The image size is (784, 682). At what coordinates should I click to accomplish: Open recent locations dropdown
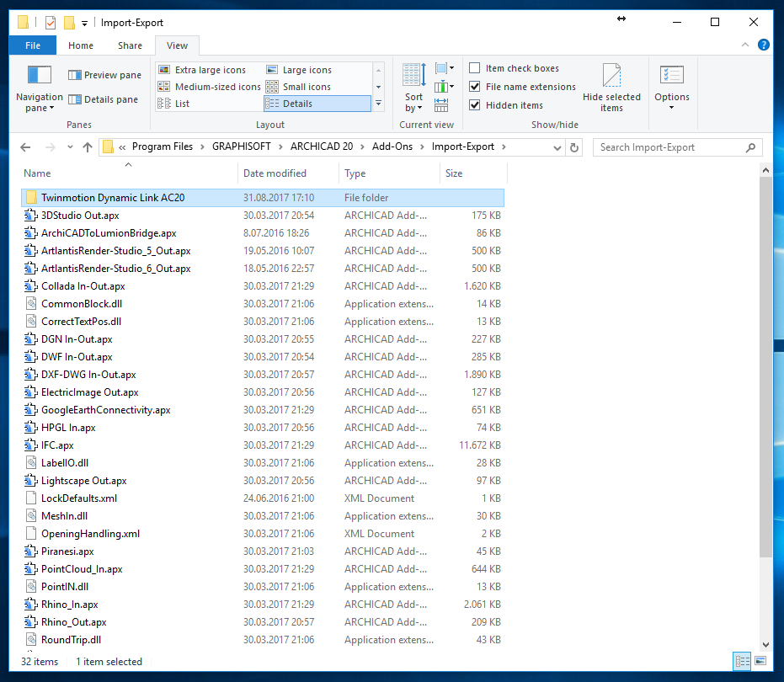click(x=70, y=147)
